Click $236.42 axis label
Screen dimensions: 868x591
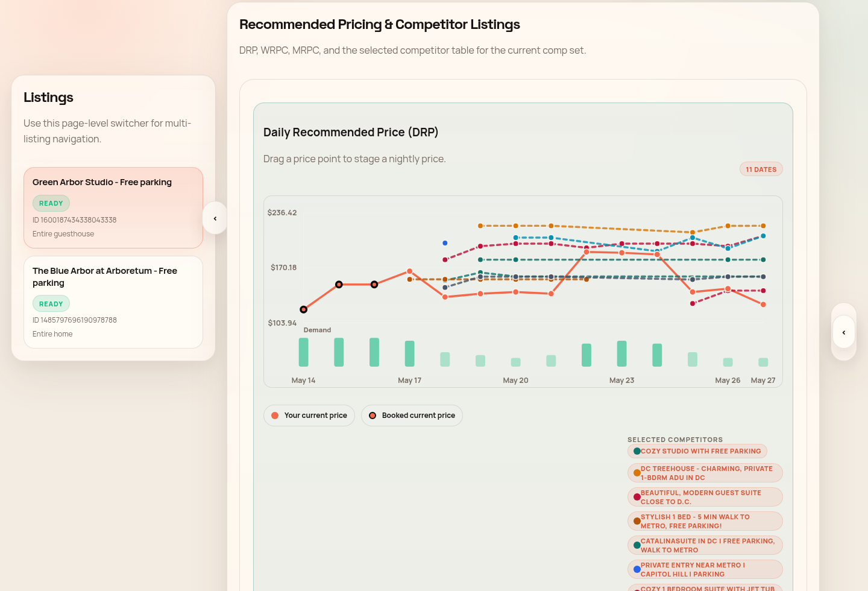tap(282, 213)
